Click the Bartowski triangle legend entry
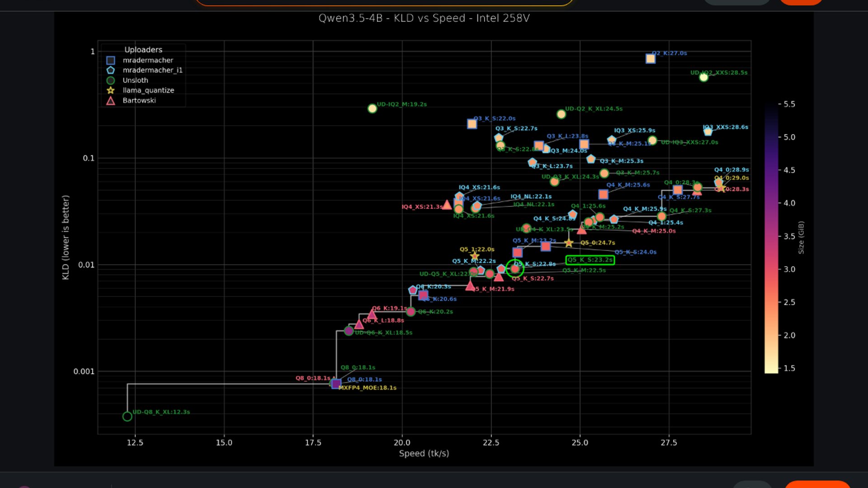868x488 pixels. point(111,100)
